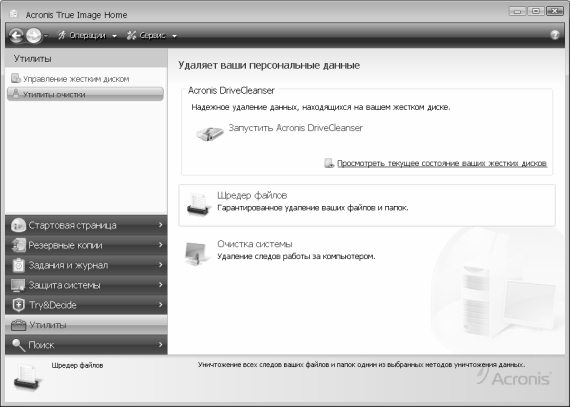This screenshot has height=407, width=570.
Task: Open the Задания и журнал section
Action: (86, 265)
